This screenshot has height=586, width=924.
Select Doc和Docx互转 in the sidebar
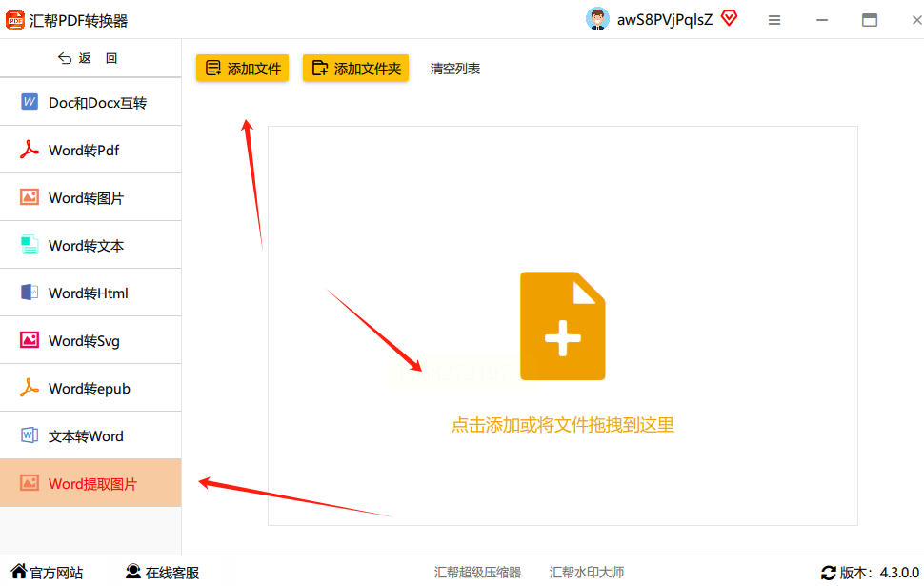pos(90,103)
